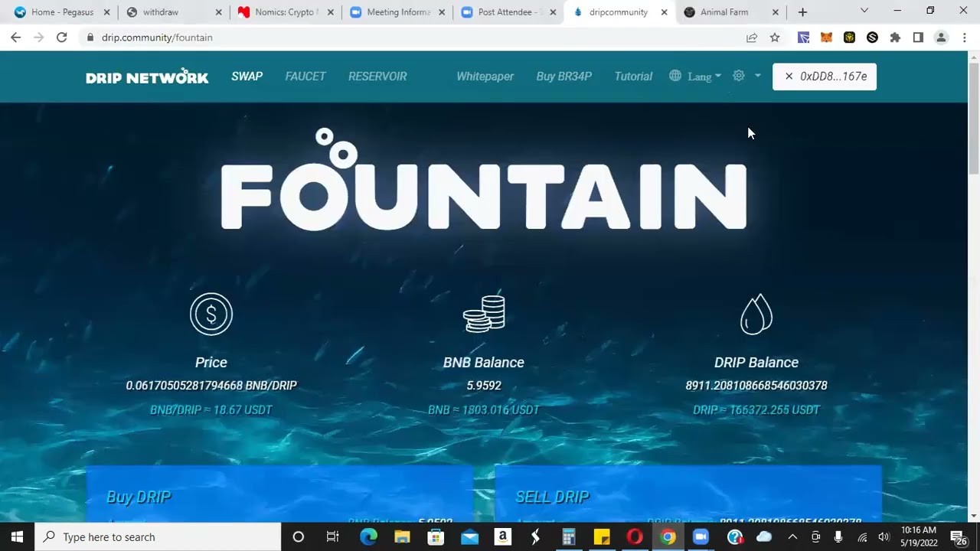Open a new browser tab
The width and height of the screenshot is (980, 551).
click(x=802, y=12)
